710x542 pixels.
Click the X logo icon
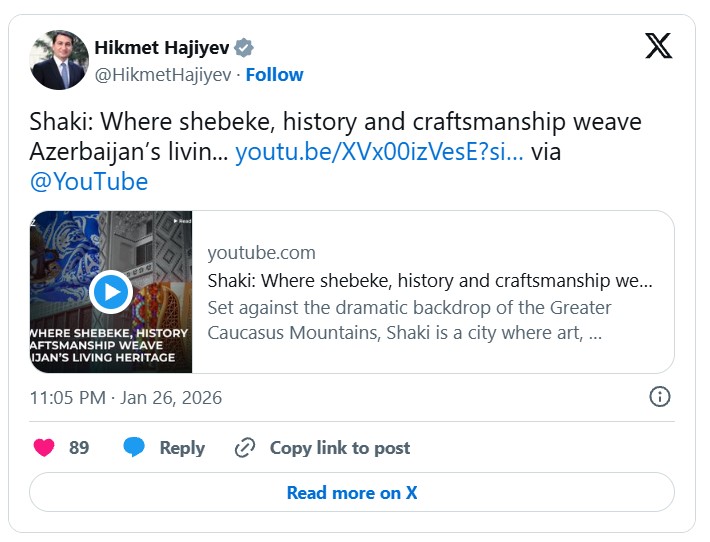click(x=658, y=46)
